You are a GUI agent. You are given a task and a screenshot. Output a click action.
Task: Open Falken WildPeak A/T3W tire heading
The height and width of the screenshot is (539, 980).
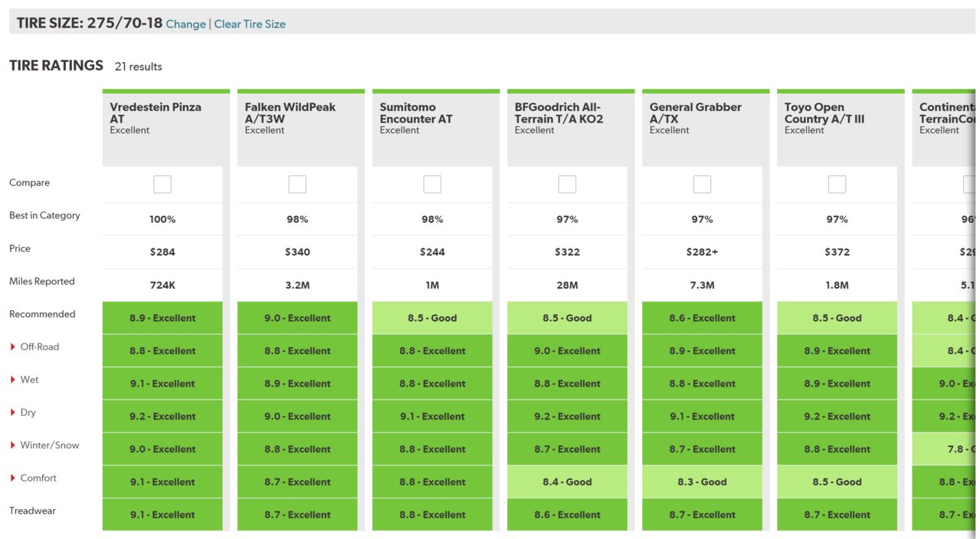[x=290, y=113]
